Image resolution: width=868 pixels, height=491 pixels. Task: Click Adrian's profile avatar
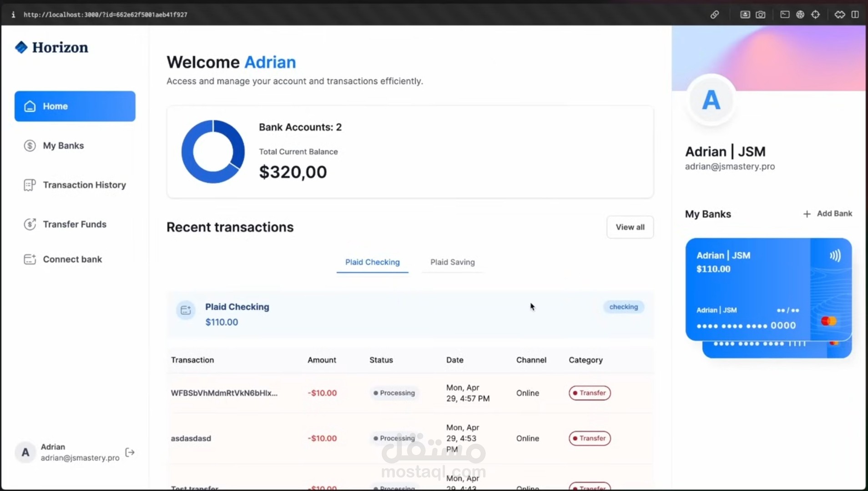(711, 100)
